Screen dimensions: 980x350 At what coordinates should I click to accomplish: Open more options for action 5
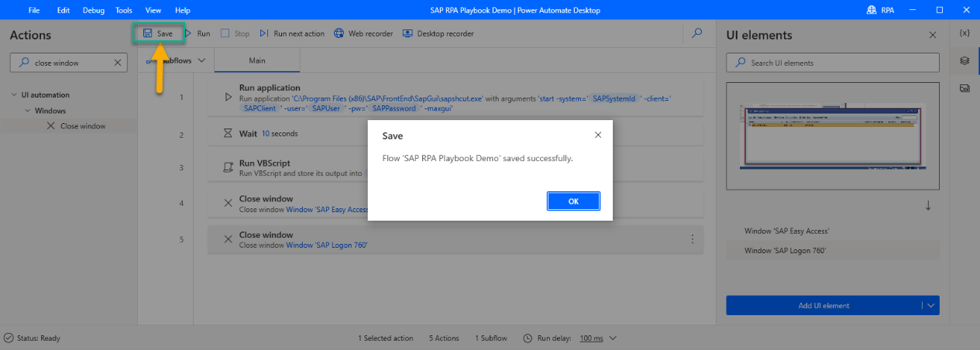[692, 239]
